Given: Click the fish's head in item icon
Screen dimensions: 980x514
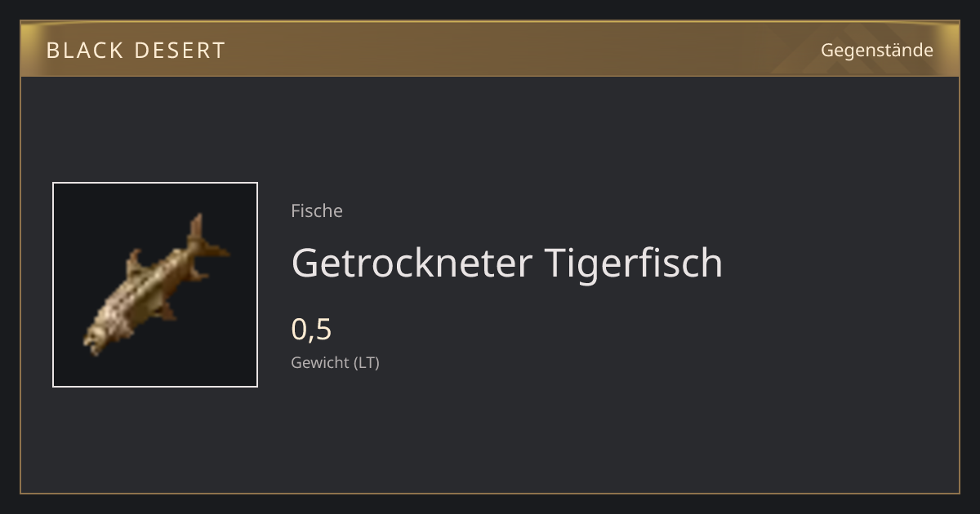Looking at the screenshot, I should click(98, 337).
